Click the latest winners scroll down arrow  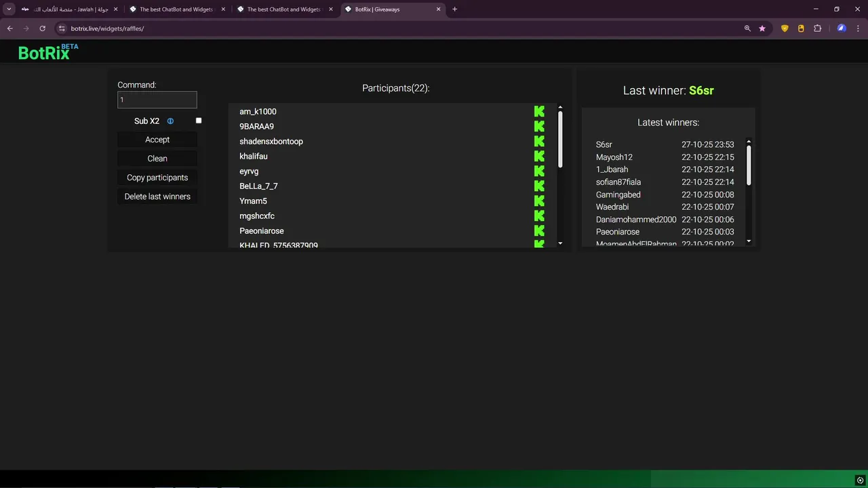749,241
